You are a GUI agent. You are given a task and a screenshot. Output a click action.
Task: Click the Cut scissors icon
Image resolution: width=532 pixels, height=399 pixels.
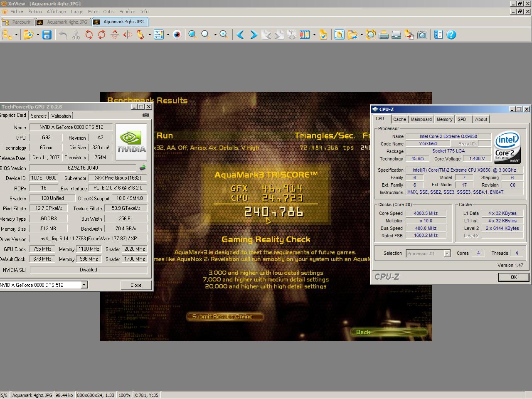pos(76,35)
